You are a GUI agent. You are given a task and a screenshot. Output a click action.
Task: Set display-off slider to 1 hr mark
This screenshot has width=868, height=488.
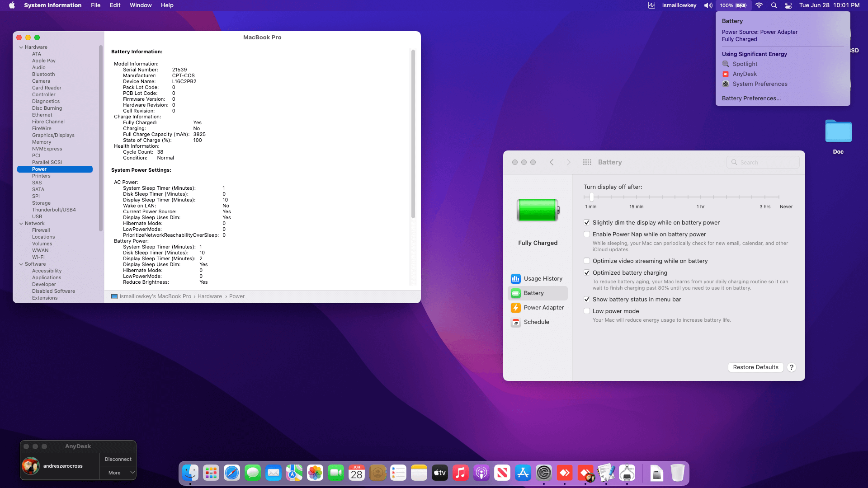701,197
